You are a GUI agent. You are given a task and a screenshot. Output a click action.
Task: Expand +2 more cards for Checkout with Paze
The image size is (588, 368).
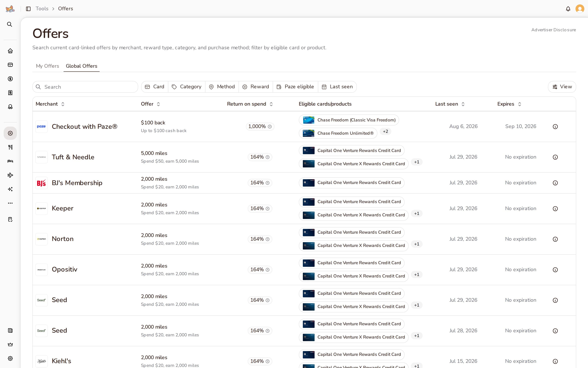pos(385,132)
